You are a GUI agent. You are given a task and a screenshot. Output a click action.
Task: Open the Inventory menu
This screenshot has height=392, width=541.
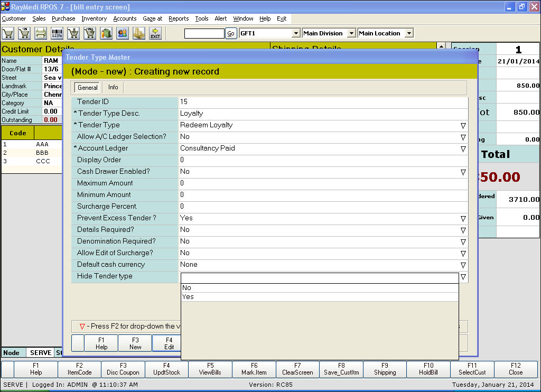tap(94, 18)
